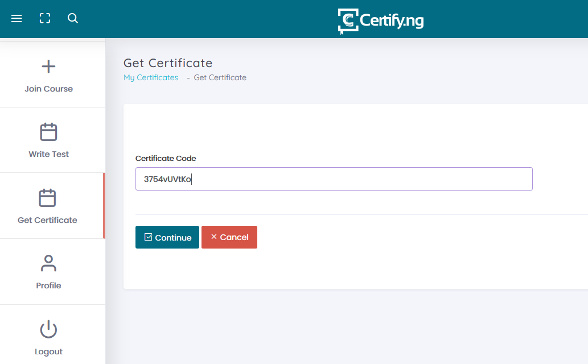Open the hamburger menu icon
The width and height of the screenshot is (588, 364).
point(17,19)
